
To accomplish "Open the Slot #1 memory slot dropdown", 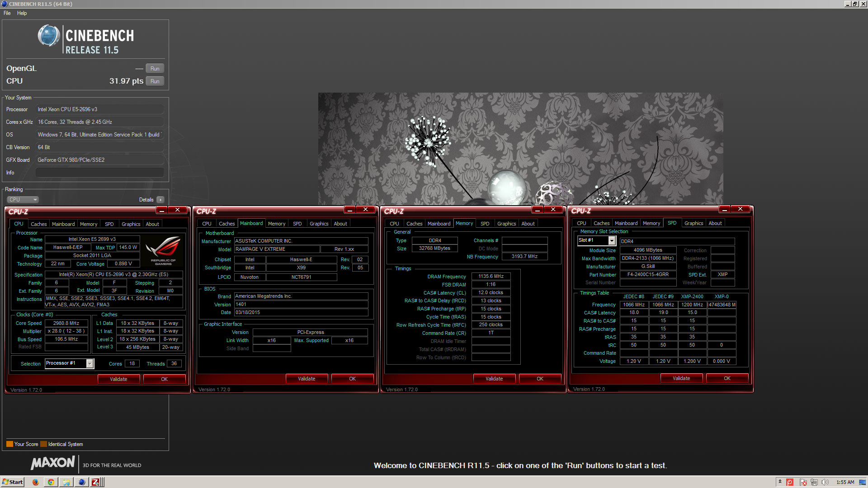I will click(x=612, y=241).
